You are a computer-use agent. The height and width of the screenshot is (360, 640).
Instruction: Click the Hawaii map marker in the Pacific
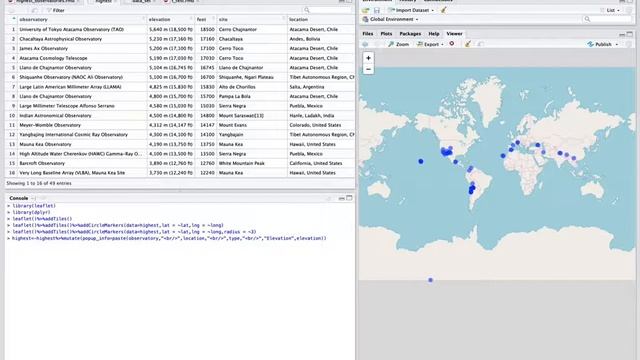[421, 162]
